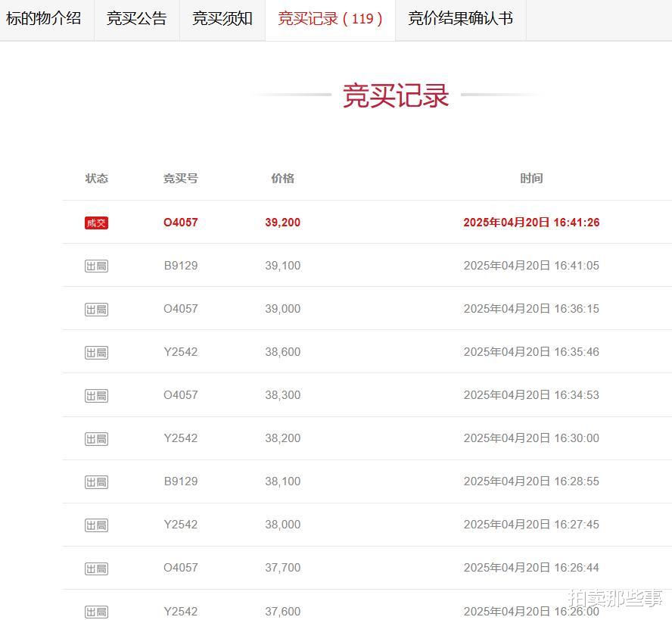Click bidder Y2542 in the 38,600 row
This screenshot has width=672, height=620.
(180, 352)
